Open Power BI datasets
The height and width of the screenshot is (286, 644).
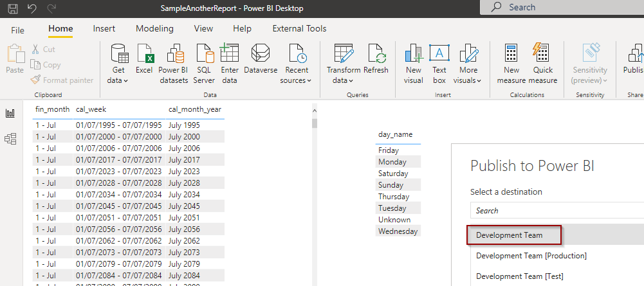coord(173,64)
